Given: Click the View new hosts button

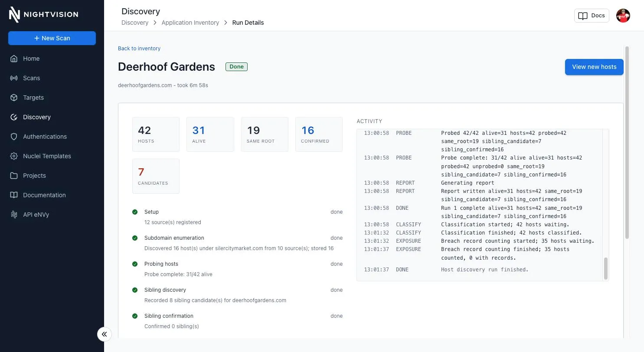Looking at the screenshot, I should [594, 67].
